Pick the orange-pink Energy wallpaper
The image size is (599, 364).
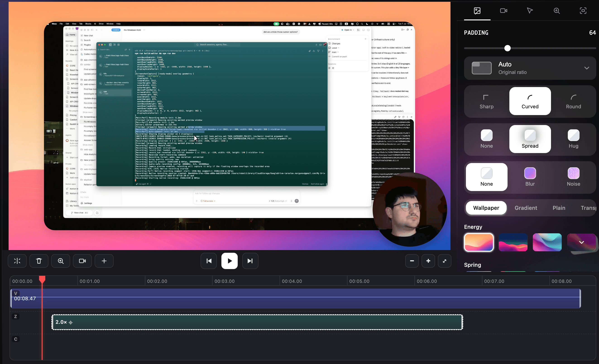tap(479, 242)
